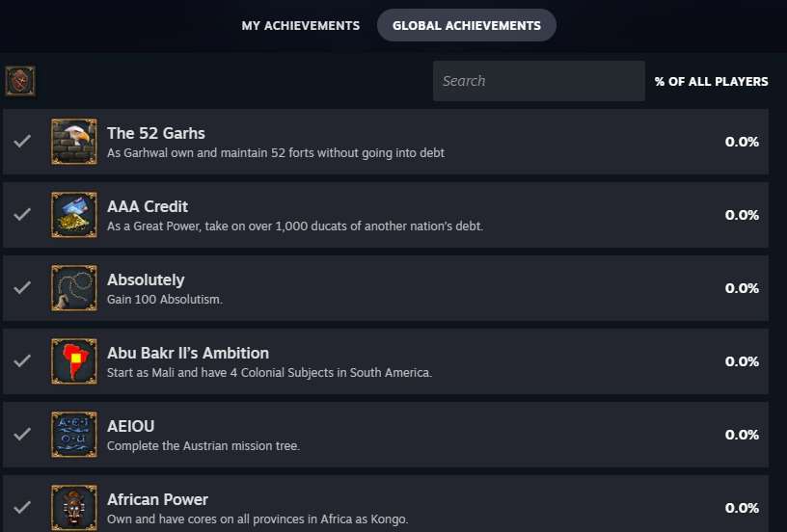Image resolution: width=787 pixels, height=532 pixels.
Task: Open the AAA Credit gold coins icon
Action: pyautogui.click(x=73, y=215)
